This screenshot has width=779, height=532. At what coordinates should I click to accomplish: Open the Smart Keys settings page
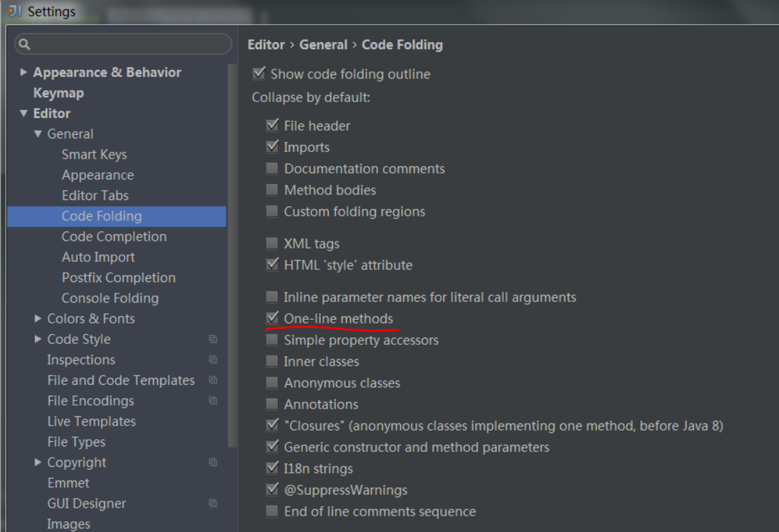(x=94, y=154)
